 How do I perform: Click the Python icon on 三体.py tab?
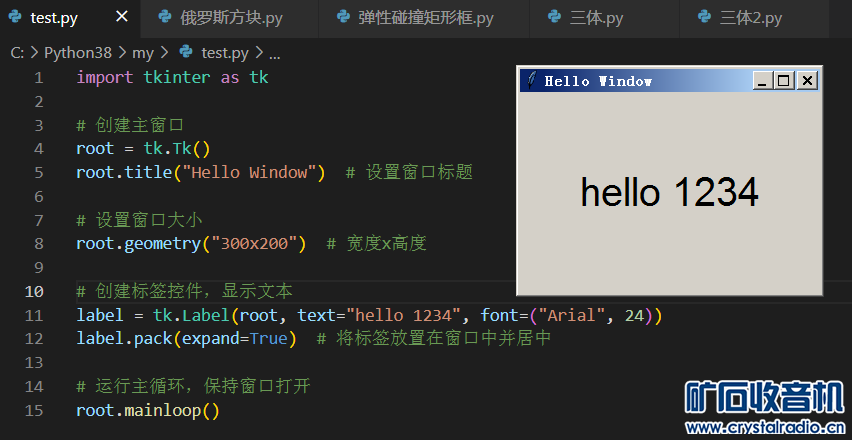tap(554, 18)
